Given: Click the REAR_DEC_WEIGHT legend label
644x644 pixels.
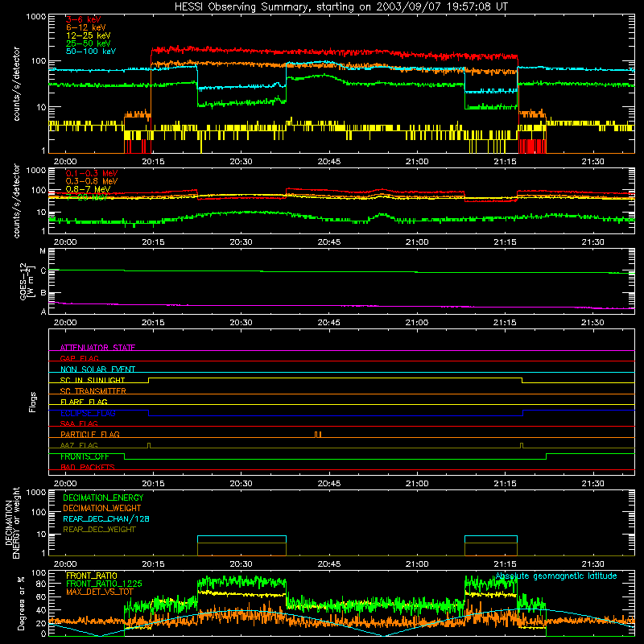Looking at the screenshot, I should pos(99,530).
